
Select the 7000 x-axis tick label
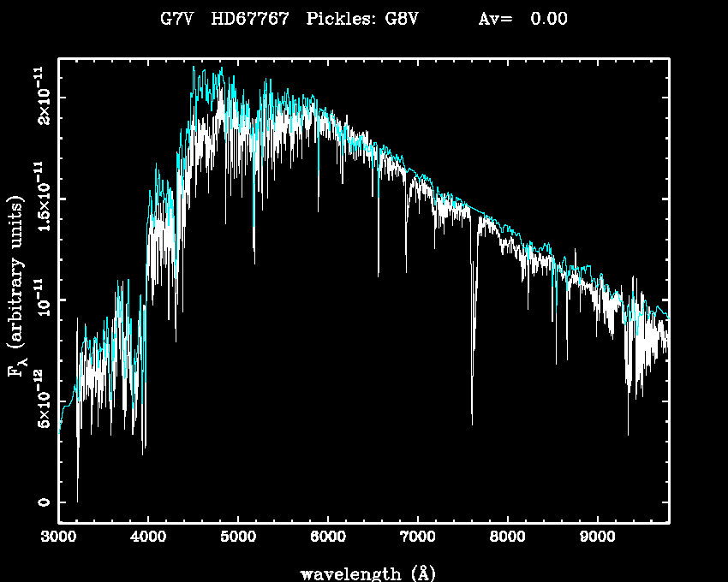pyautogui.click(x=418, y=537)
